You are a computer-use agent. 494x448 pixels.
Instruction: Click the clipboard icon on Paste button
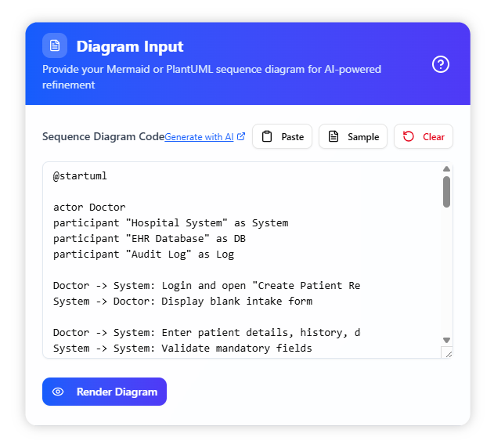coord(267,136)
